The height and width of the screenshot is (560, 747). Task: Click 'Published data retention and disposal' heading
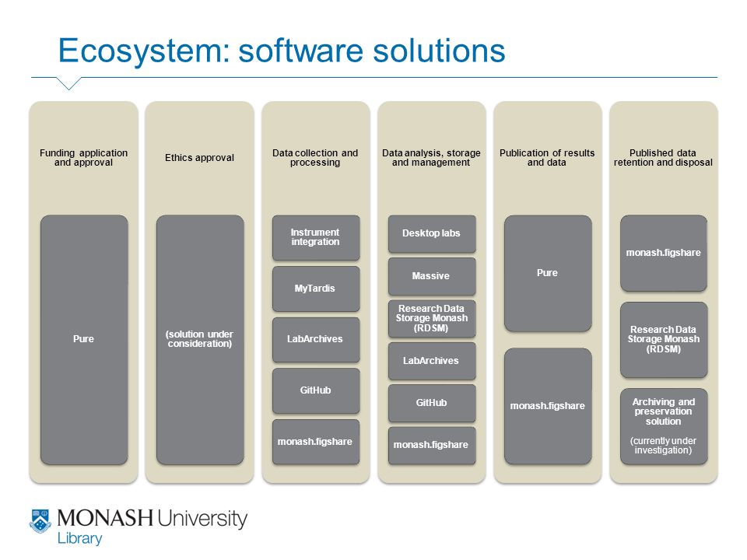click(663, 158)
